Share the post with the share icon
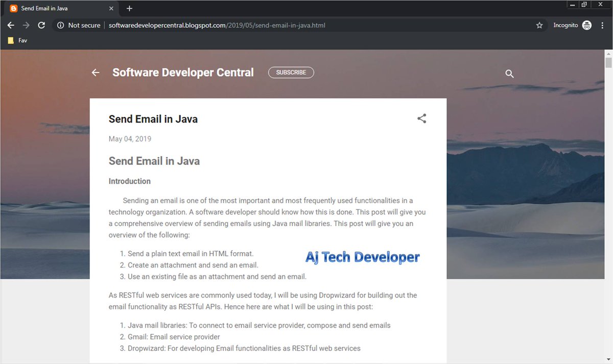Image resolution: width=613 pixels, height=364 pixels. click(x=421, y=118)
